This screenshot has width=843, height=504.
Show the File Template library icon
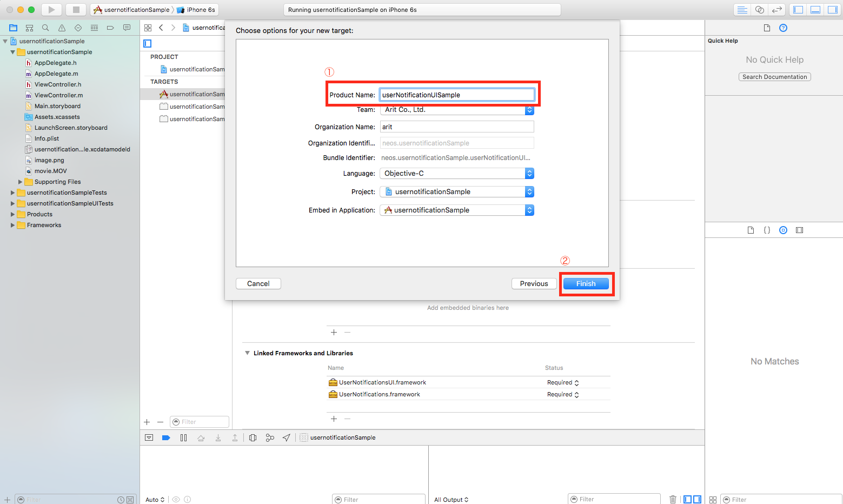pyautogui.click(x=751, y=230)
